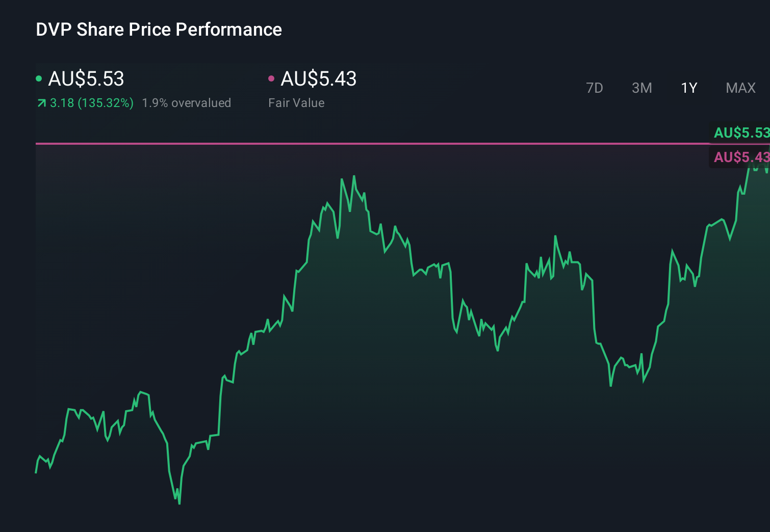Click the "1.9% overvalued" text
Image resolution: width=770 pixels, height=532 pixels.
(x=186, y=103)
